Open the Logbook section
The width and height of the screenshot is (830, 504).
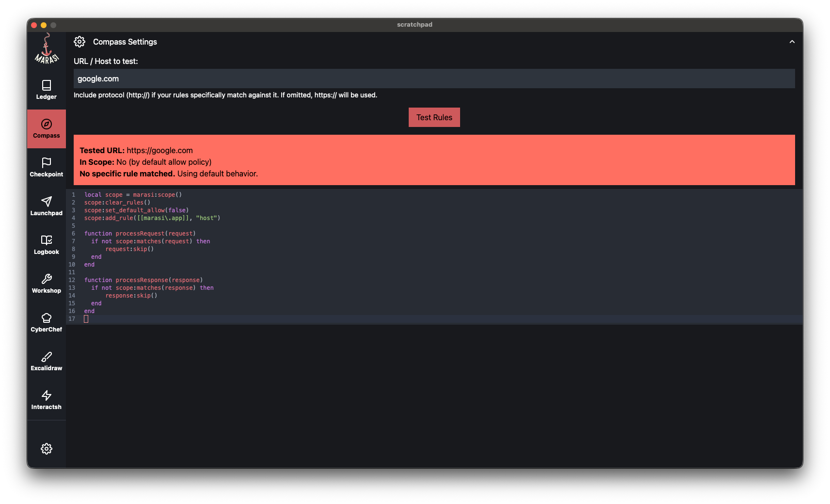[47, 245]
